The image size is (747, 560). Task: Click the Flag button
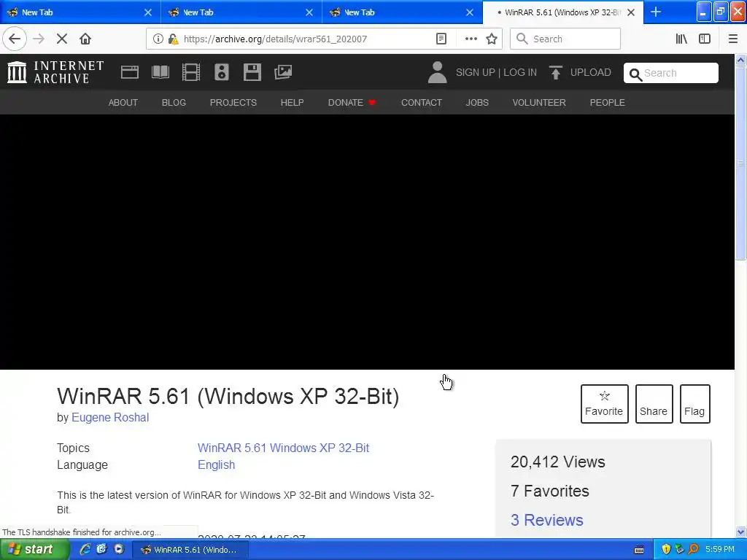point(694,404)
